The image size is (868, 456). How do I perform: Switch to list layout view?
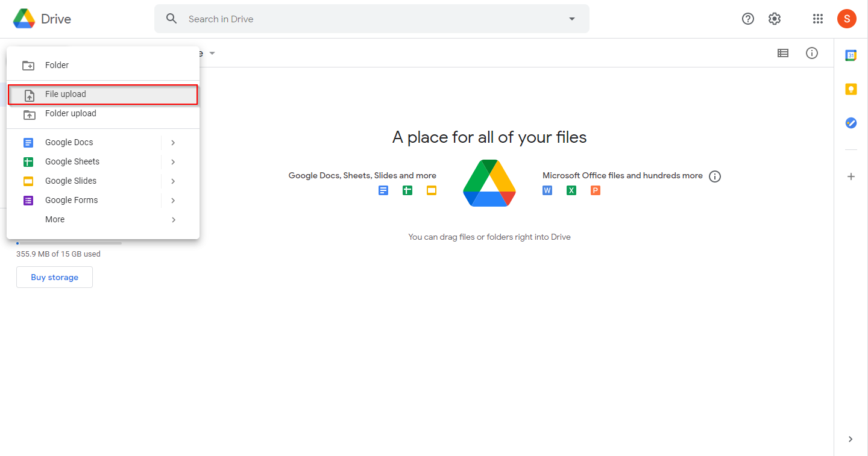point(783,53)
